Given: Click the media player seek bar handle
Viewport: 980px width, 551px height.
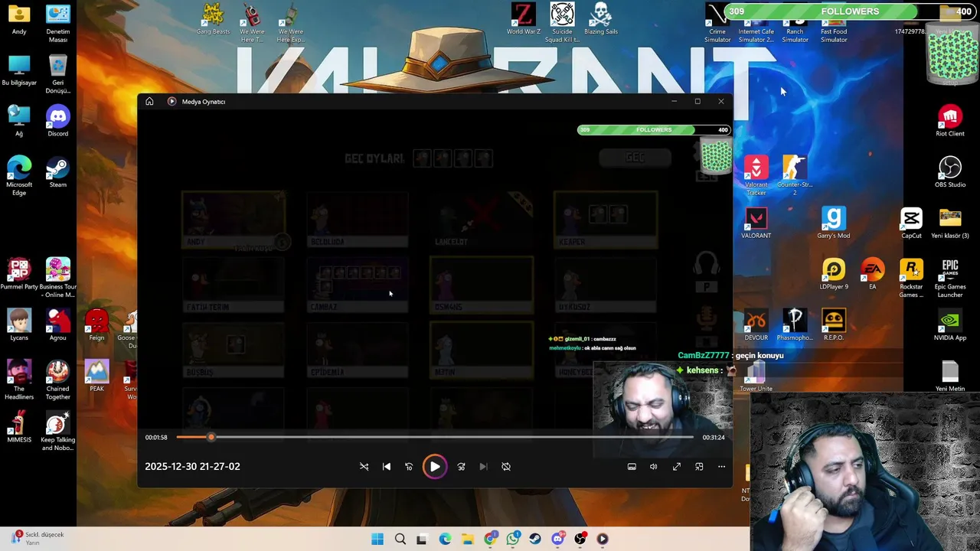Looking at the screenshot, I should point(211,437).
